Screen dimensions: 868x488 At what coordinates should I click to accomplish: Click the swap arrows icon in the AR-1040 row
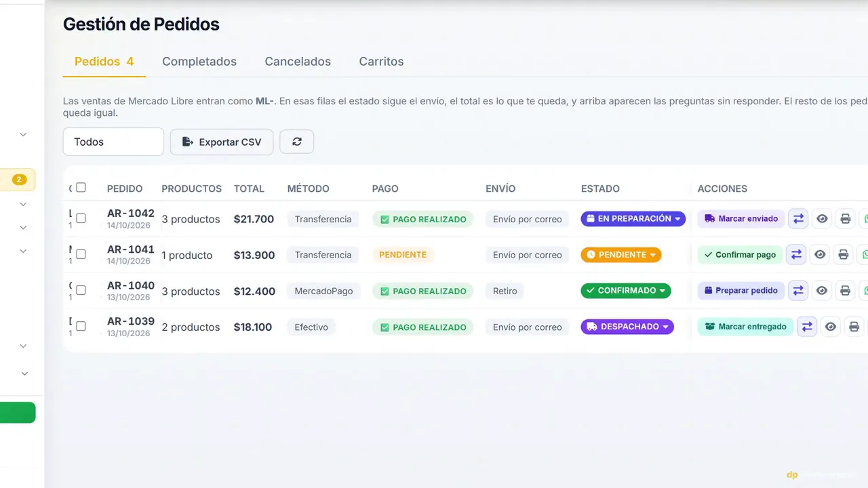point(798,291)
